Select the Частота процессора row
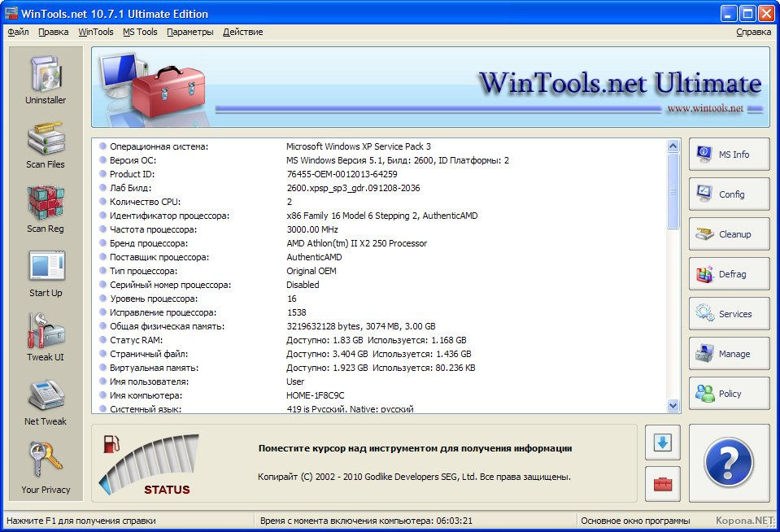Image resolution: width=780 pixels, height=532 pixels. pos(379,229)
